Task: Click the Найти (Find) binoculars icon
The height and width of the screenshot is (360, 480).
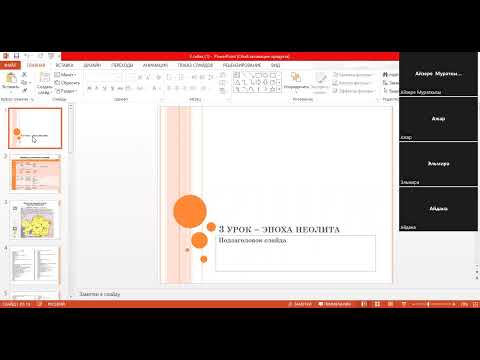Action: pyautogui.click(x=385, y=75)
